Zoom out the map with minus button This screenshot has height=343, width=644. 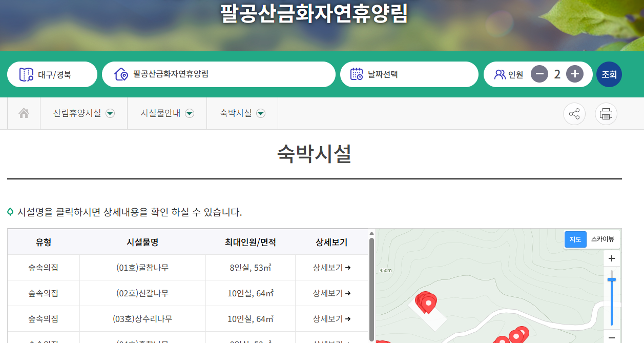pyautogui.click(x=611, y=337)
